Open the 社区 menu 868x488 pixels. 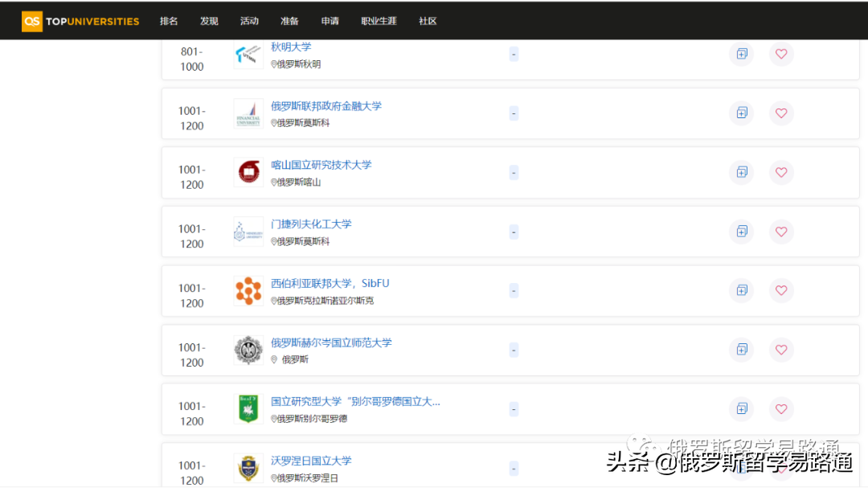click(x=428, y=21)
